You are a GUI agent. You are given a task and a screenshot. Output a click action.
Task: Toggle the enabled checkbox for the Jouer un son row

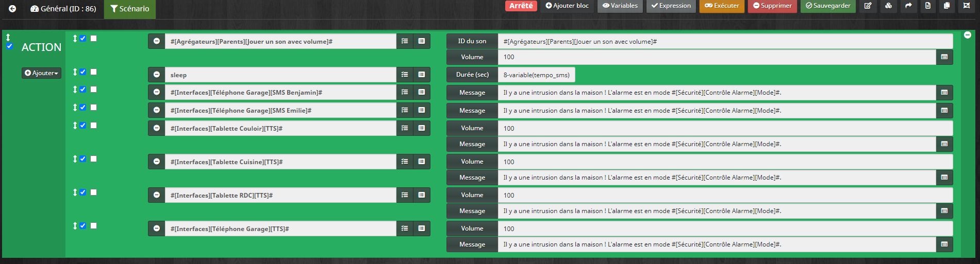click(83, 38)
